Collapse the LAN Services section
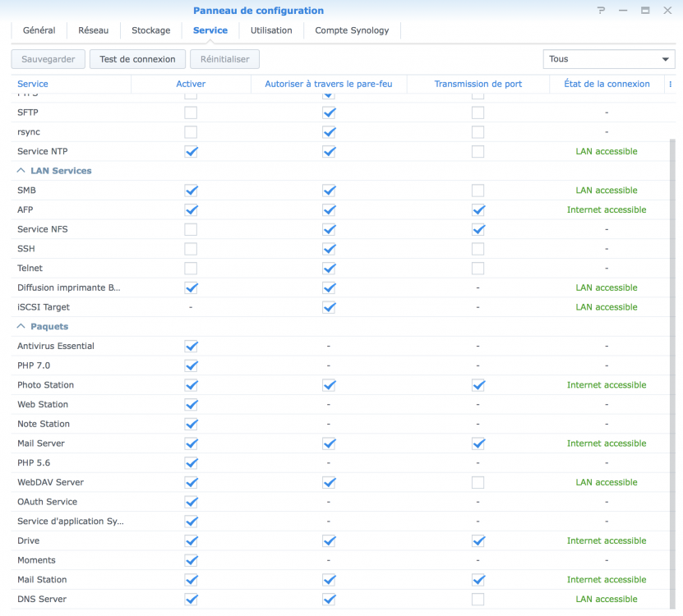The height and width of the screenshot is (616, 683). [x=21, y=171]
